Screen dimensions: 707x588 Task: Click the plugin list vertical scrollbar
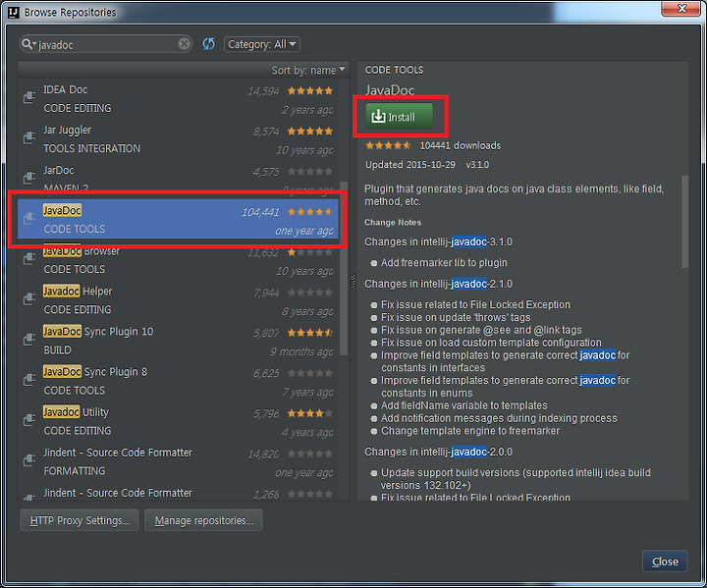click(344, 268)
